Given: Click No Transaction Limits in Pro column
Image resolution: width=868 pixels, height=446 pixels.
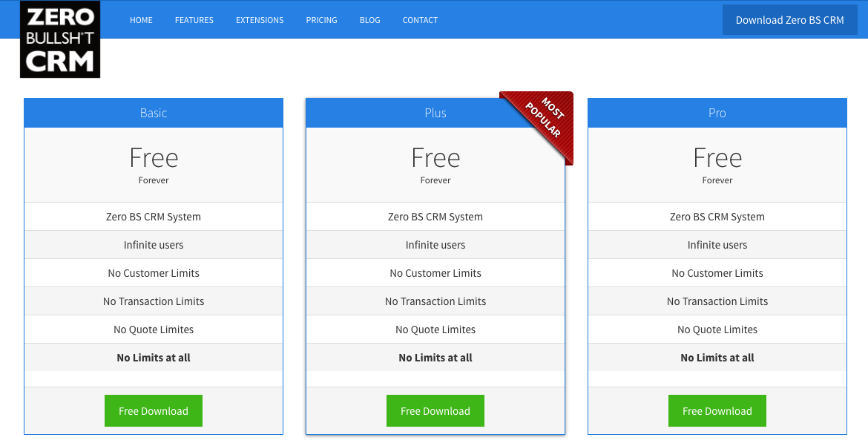Looking at the screenshot, I should pos(717,301).
